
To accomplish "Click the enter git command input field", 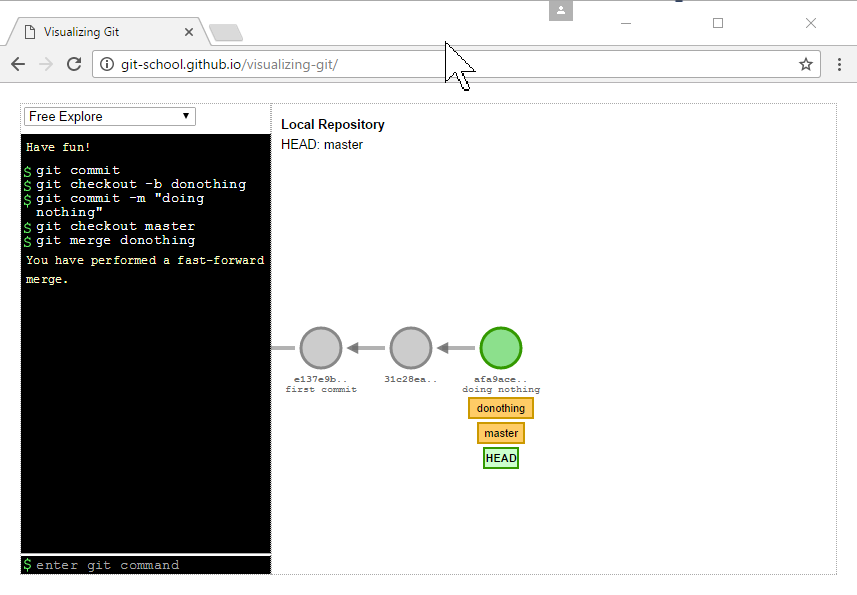I will tap(150, 565).
